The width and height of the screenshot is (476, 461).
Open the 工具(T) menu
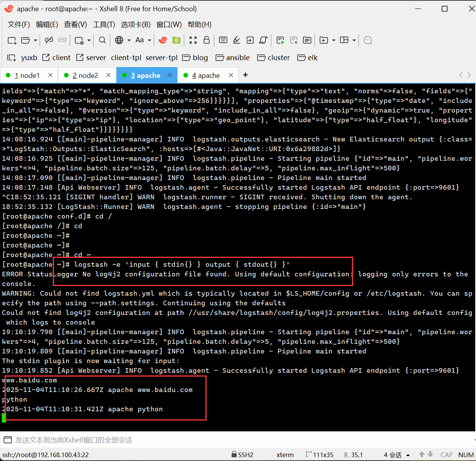click(104, 25)
